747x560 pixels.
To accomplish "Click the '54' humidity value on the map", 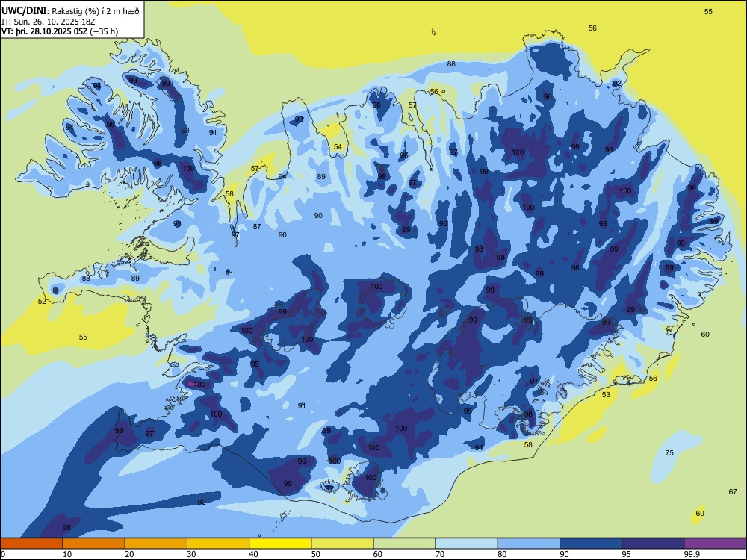I will [x=338, y=146].
